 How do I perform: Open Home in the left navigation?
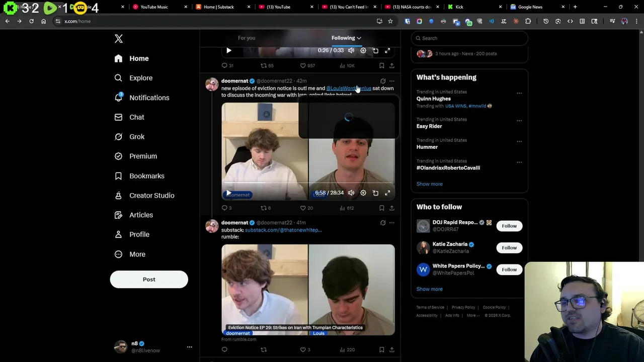[131, 58]
